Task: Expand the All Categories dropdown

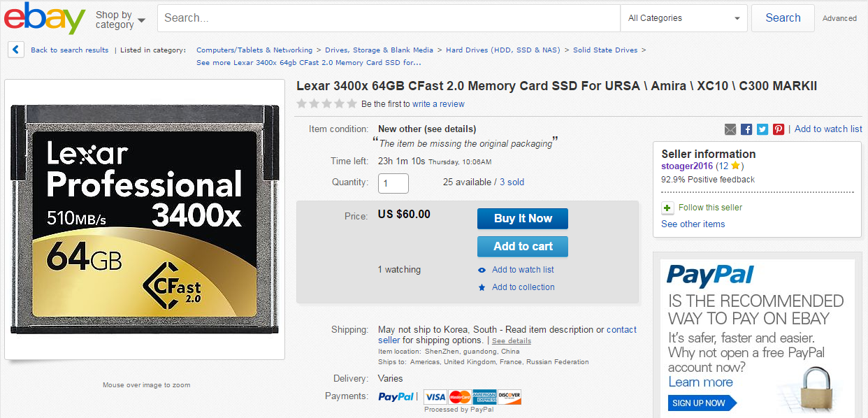Action: [x=683, y=18]
